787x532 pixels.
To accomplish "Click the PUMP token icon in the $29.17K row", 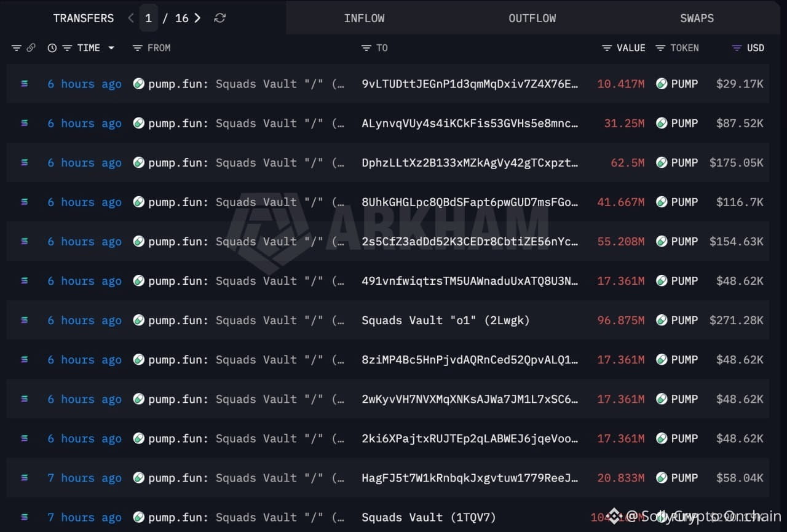I will point(662,84).
